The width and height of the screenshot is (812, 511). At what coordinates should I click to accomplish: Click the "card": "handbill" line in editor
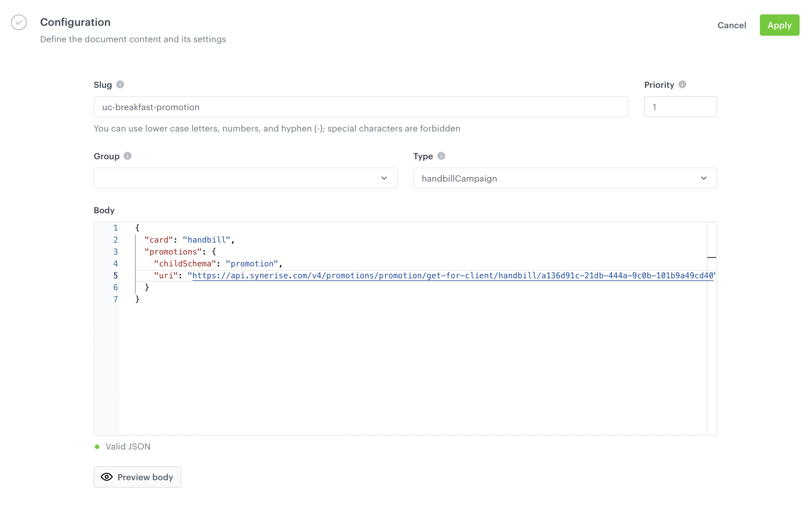pyautogui.click(x=189, y=240)
